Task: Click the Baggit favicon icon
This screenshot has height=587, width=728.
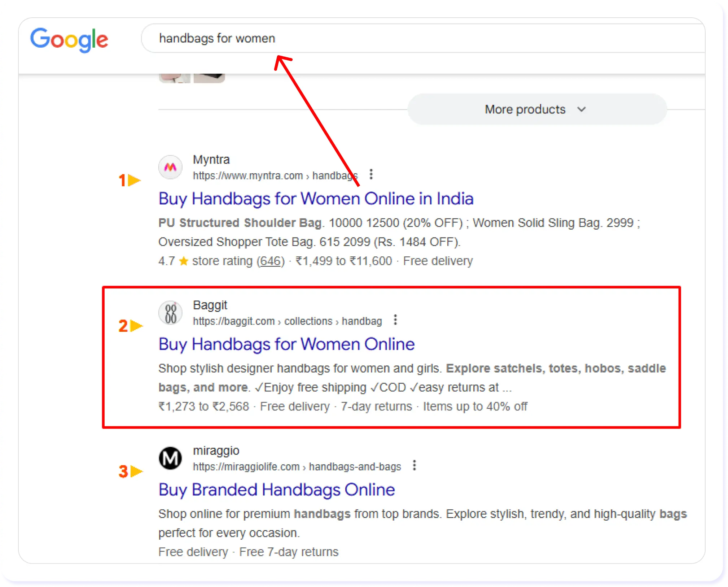Action: (x=170, y=313)
